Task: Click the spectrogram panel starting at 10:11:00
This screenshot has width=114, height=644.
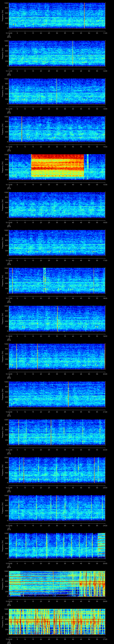Action: coord(57,53)
